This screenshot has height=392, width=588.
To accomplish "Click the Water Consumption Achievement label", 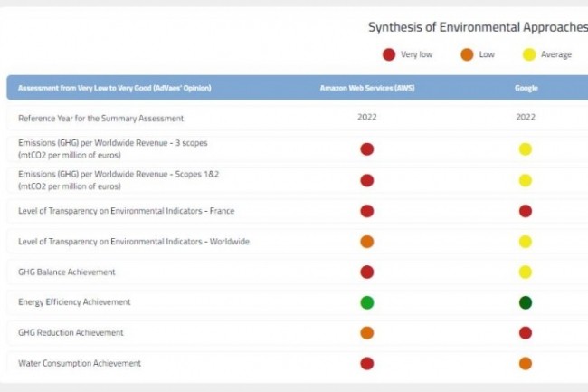I will (80, 364).
